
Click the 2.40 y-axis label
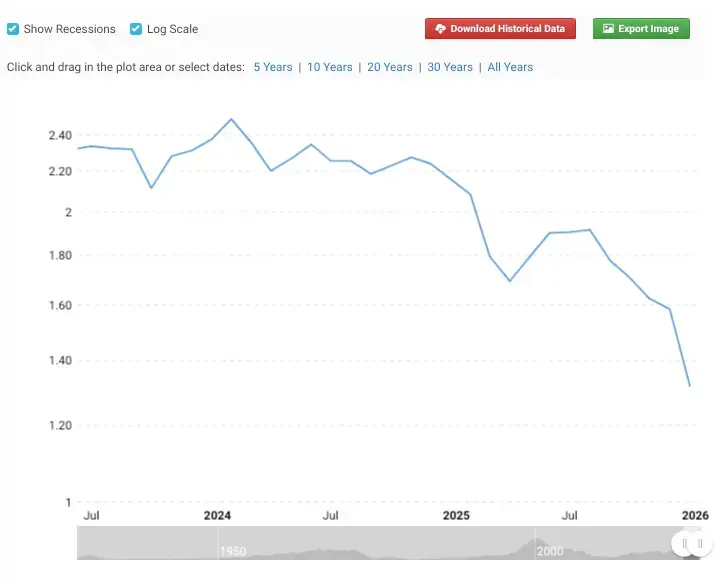click(x=59, y=135)
